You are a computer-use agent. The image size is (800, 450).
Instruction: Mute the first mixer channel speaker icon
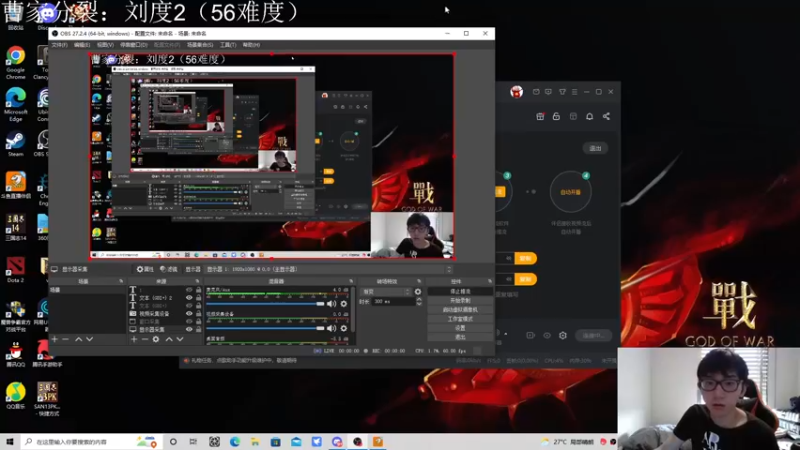coord(331,304)
